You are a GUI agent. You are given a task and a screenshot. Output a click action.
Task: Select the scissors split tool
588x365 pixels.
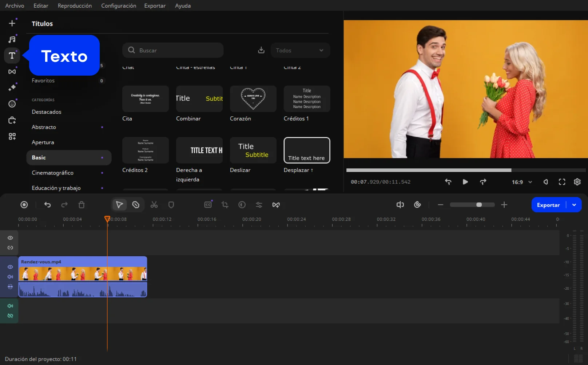tap(154, 205)
